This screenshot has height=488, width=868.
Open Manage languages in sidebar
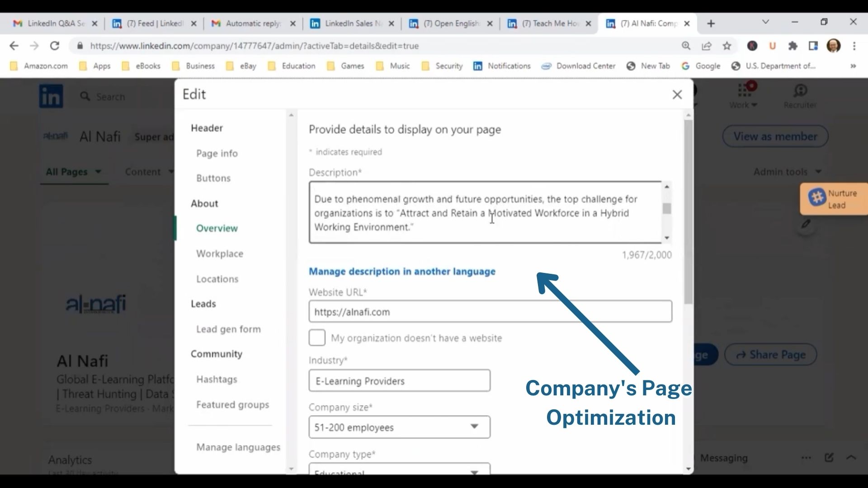click(x=238, y=447)
